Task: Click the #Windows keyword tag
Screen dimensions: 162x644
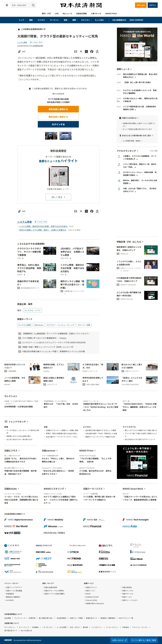Action: [39, 325]
